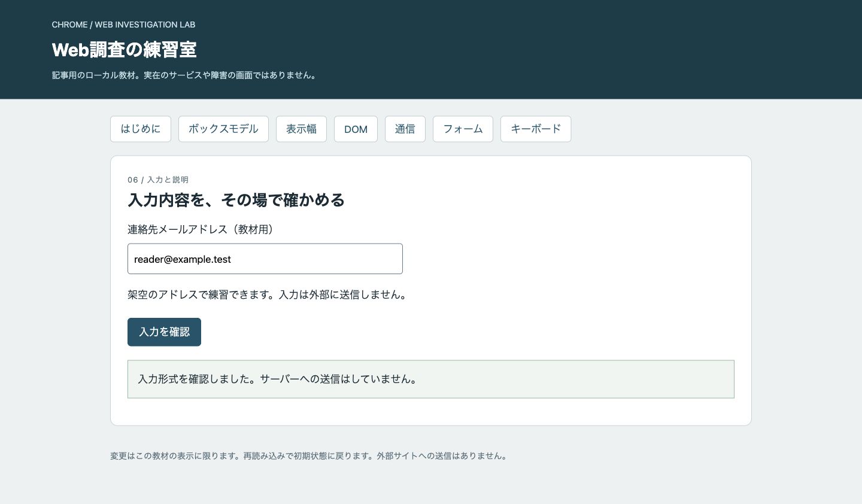Click the CHROME / WEB INVESTIGATION LAB text
Viewport: 862px width, 504px height.
(x=124, y=25)
